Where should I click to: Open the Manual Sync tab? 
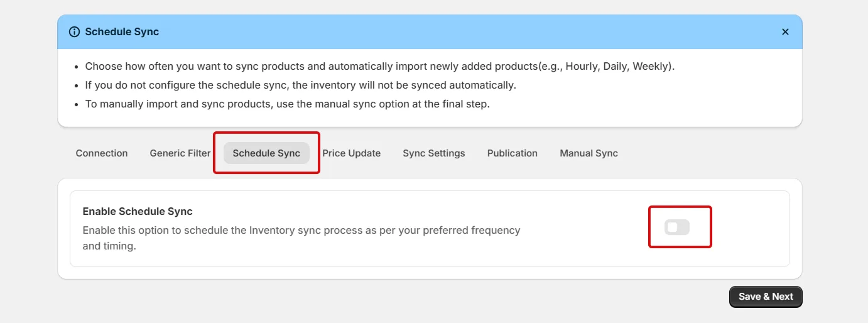click(x=589, y=153)
